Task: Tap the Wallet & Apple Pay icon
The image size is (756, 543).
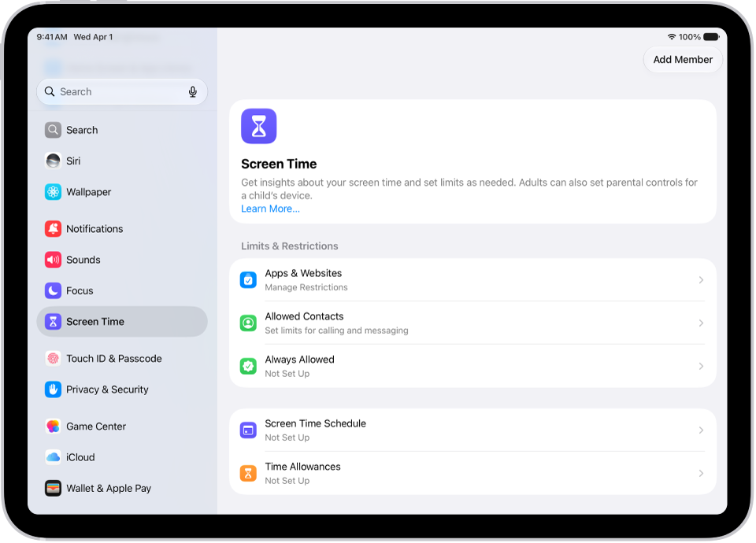Action: 53,488
